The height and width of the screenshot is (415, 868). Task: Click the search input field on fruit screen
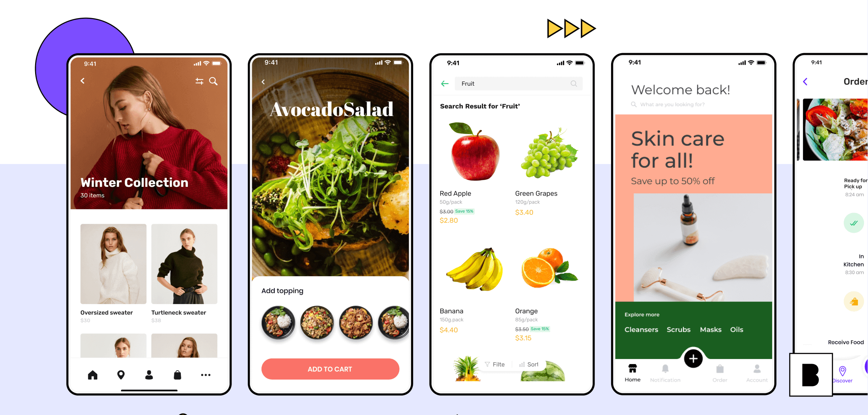515,84
